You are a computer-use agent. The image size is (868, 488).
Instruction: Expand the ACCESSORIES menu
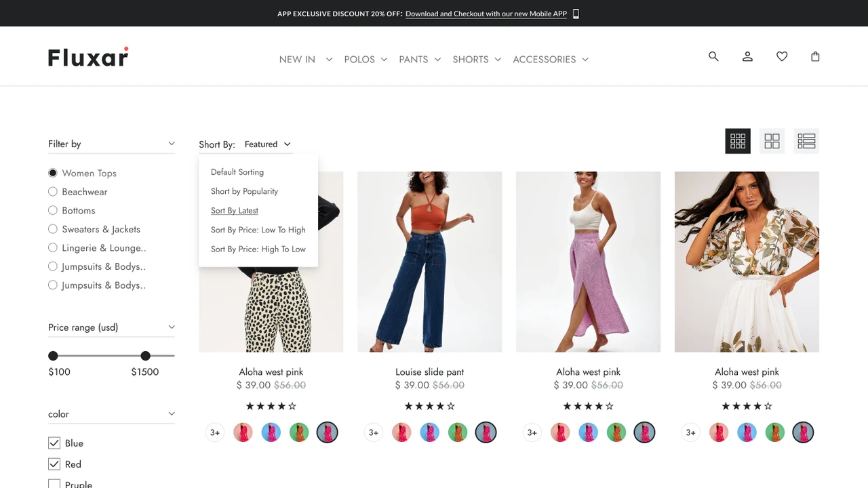click(551, 60)
